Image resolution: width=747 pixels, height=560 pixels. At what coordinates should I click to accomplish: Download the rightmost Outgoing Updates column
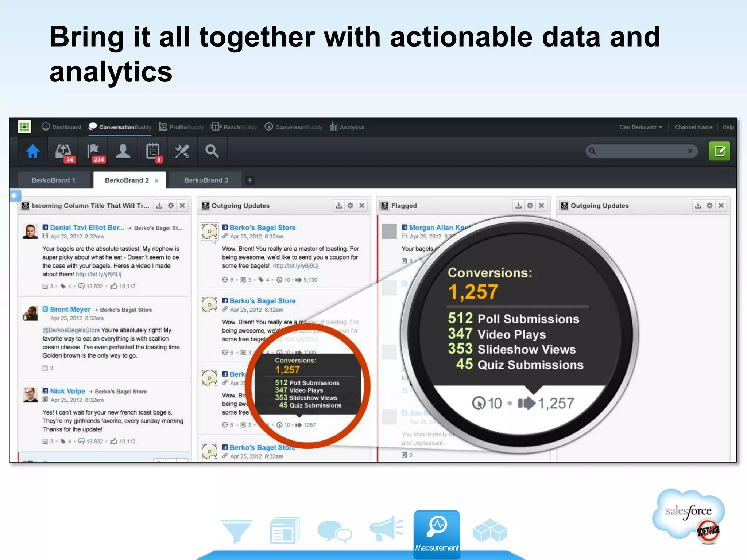(x=698, y=206)
